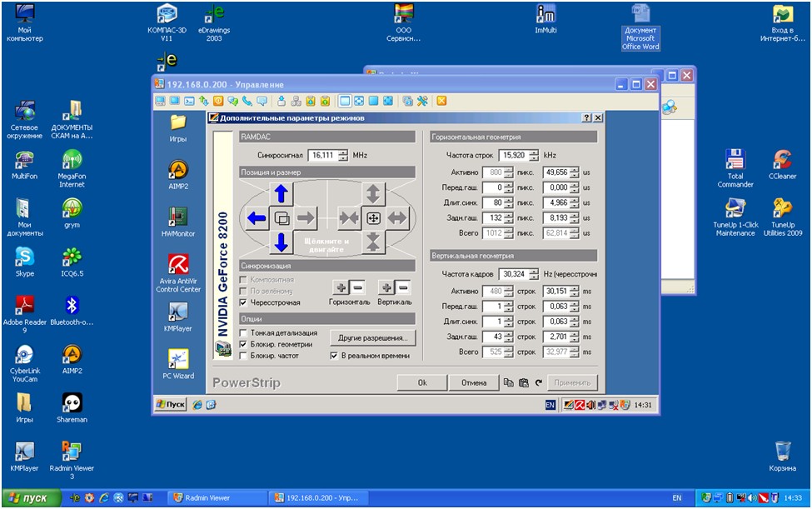Click the blue move-down arrow button
This screenshot has height=509, width=812.
(x=281, y=243)
